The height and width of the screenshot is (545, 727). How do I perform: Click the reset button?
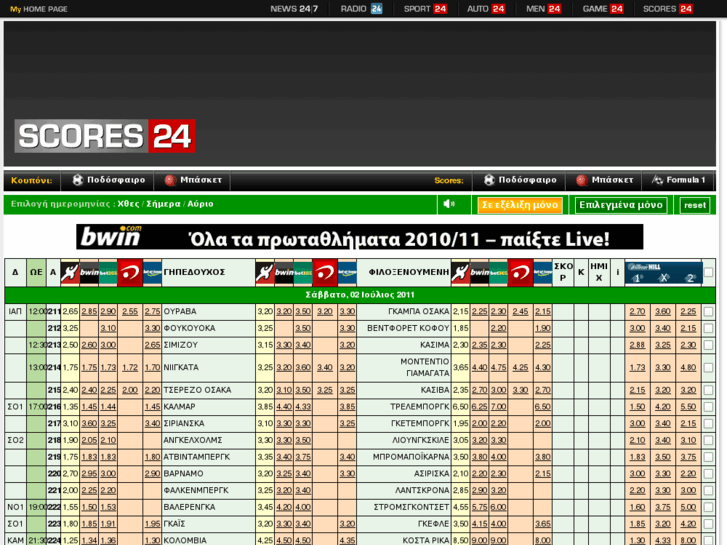pos(695,205)
